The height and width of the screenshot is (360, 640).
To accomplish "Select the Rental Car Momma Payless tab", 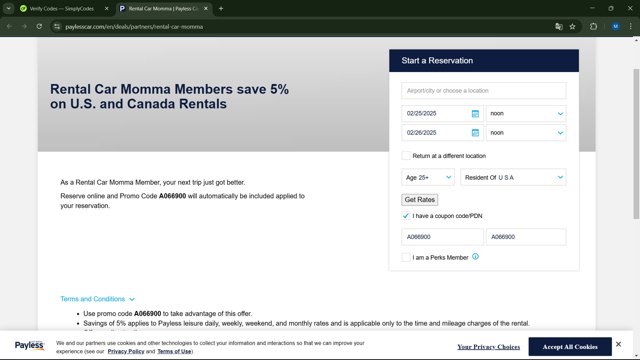I will pos(163,9).
